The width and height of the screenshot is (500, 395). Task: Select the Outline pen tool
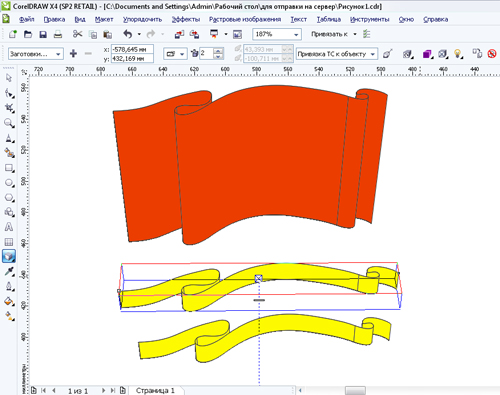9,287
